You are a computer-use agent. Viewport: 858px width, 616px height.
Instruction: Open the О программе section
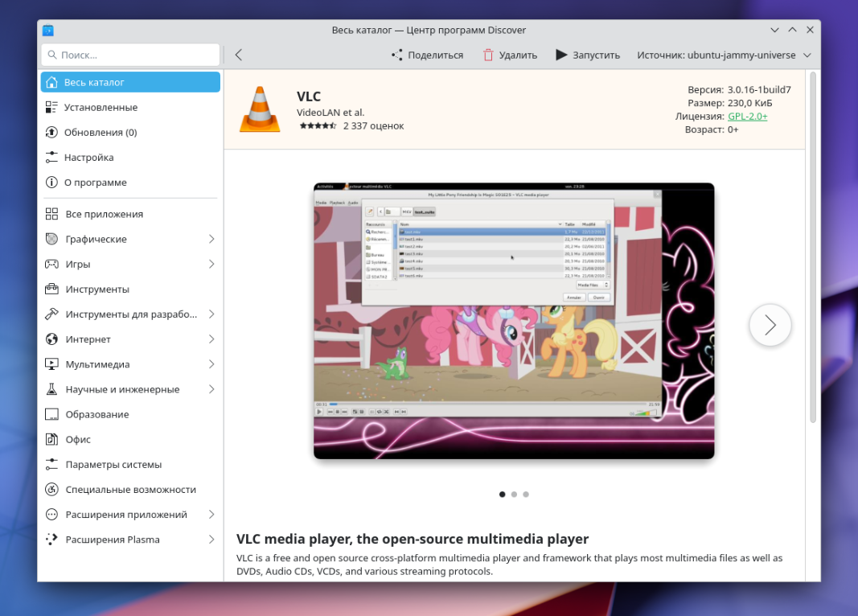click(130, 183)
